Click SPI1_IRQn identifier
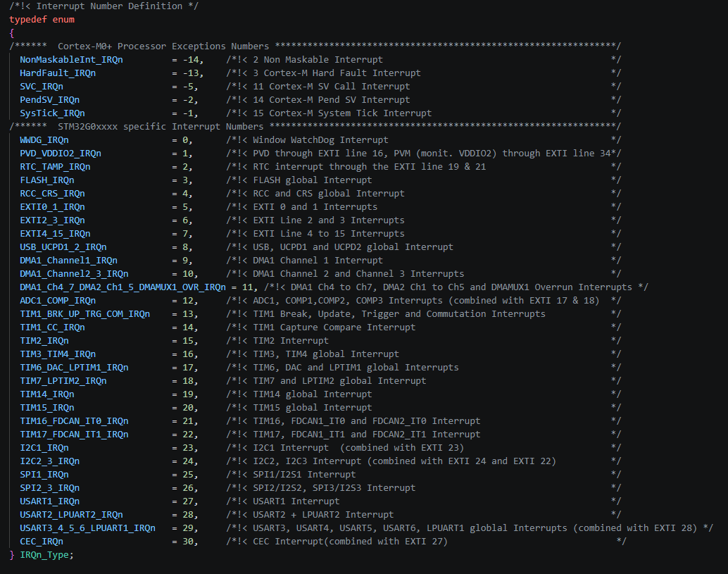Screen dimensions: 728x574 point(44,475)
